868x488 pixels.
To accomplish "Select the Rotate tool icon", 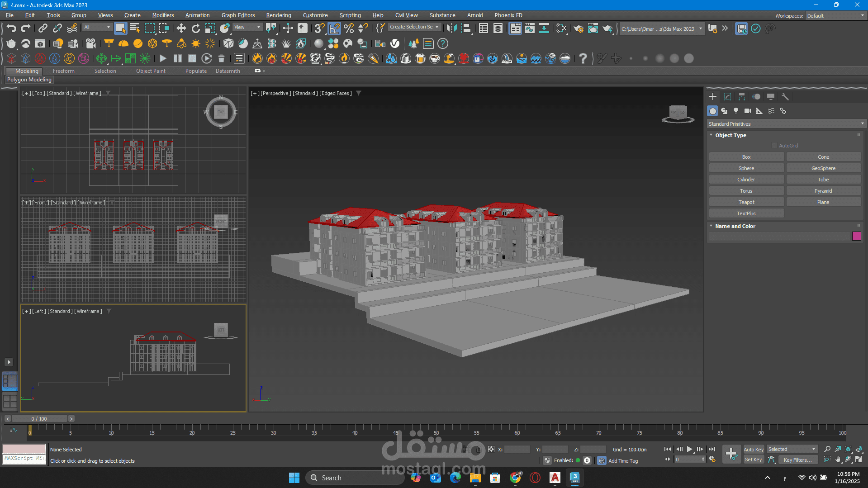I will (196, 28).
